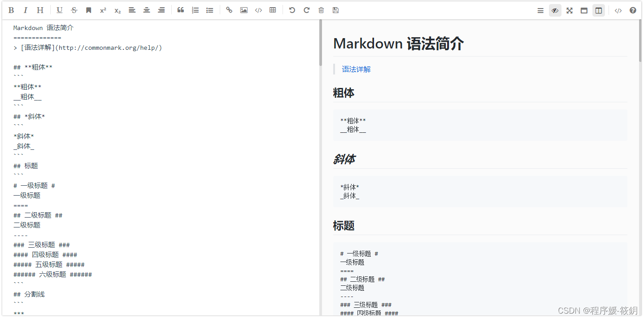Insert an unordered bullet list

209,10
